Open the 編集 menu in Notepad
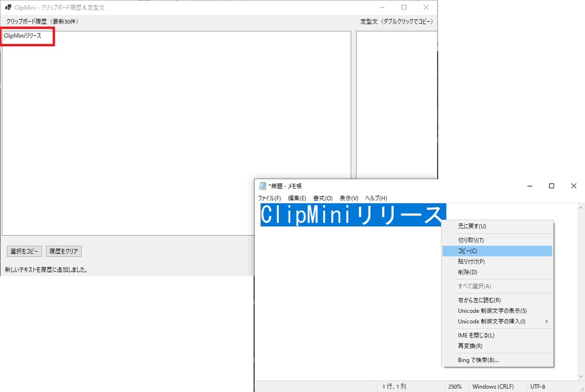Viewport: 585px width, 392px height. tap(297, 198)
